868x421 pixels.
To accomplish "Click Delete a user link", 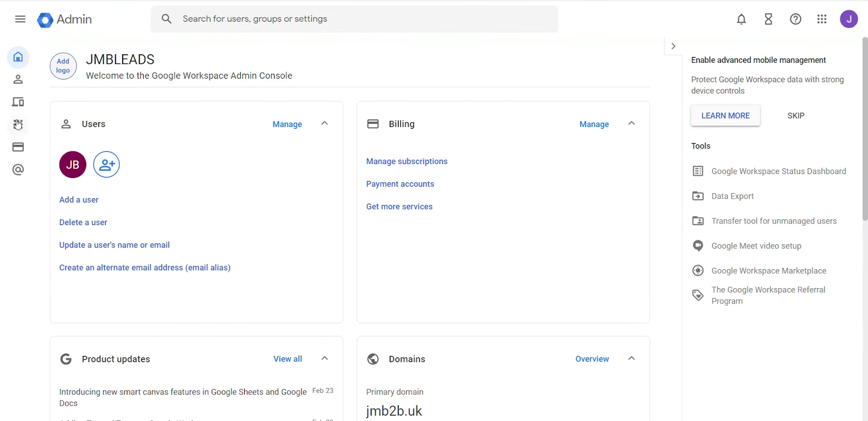I will (x=83, y=222).
